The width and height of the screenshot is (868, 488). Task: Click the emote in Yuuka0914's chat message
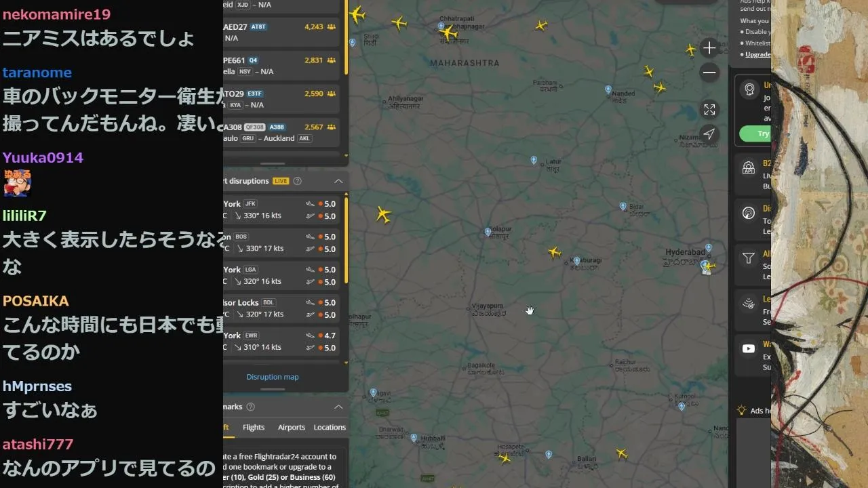pyautogui.click(x=17, y=183)
